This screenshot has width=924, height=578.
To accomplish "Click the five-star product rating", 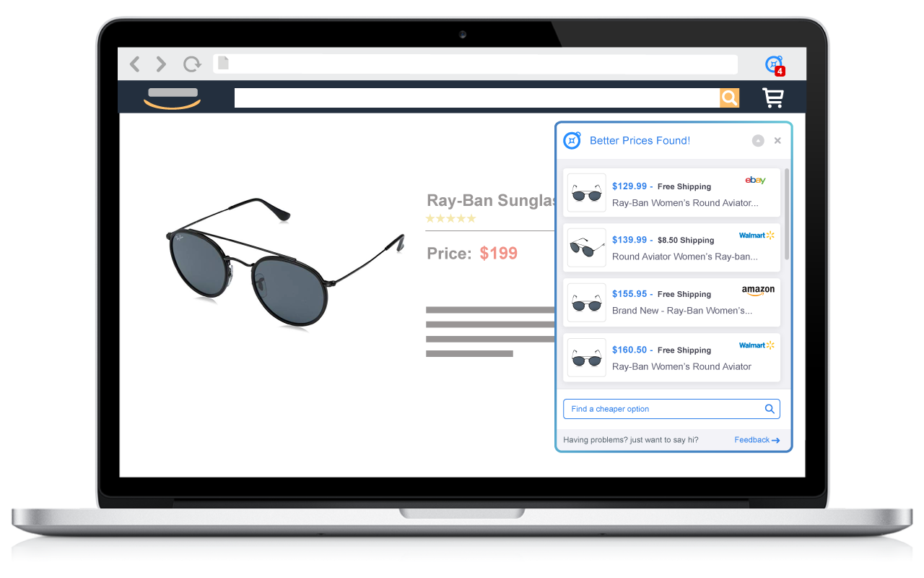I will click(x=451, y=218).
